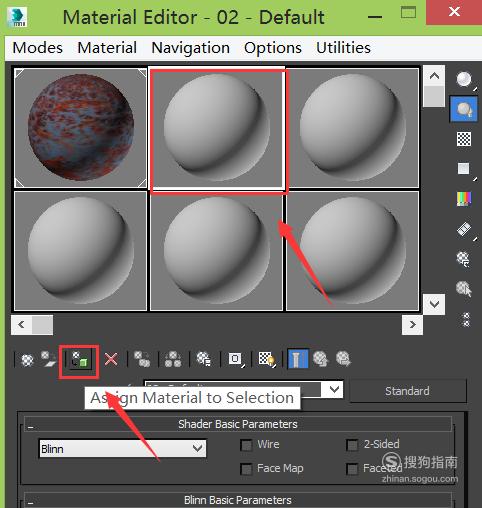The width and height of the screenshot is (482, 508).
Task: Select the bottom right gray sample slot
Action: click(x=352, y=251)
